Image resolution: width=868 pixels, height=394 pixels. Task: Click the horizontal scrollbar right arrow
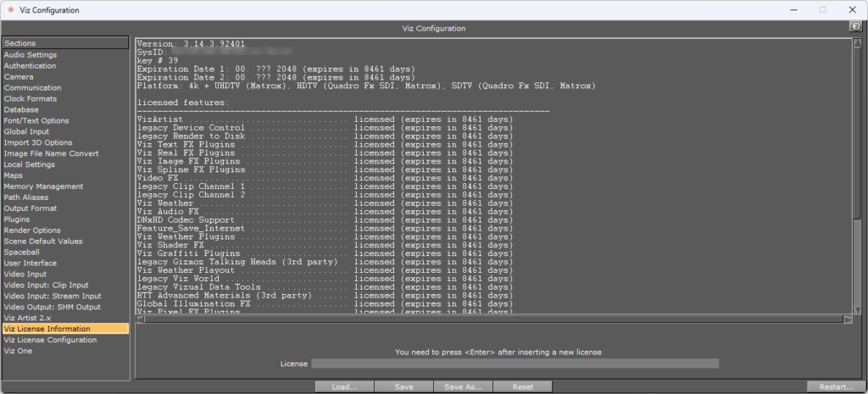(847, 319)
